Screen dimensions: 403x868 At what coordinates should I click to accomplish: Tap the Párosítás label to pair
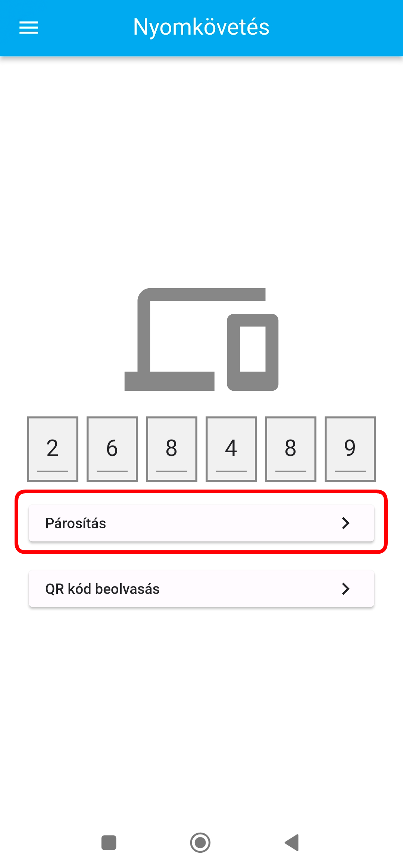(76, 523)
